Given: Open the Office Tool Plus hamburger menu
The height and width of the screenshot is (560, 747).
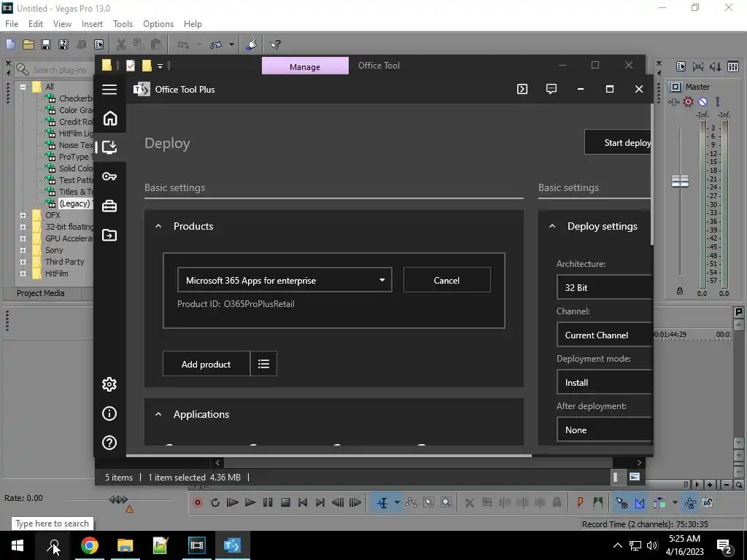Looking at the screenshot, I should click(109, 90).
